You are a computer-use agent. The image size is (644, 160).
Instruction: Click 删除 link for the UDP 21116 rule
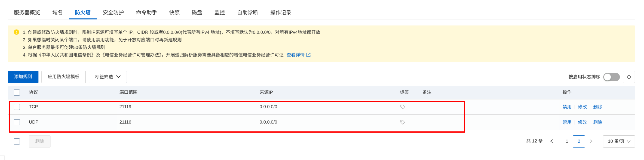pyautogui.click(x=597, y=122)
